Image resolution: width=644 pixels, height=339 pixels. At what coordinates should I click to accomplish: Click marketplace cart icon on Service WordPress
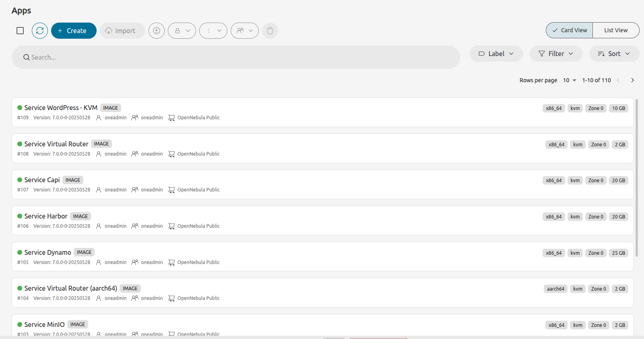tap(171, 118)
